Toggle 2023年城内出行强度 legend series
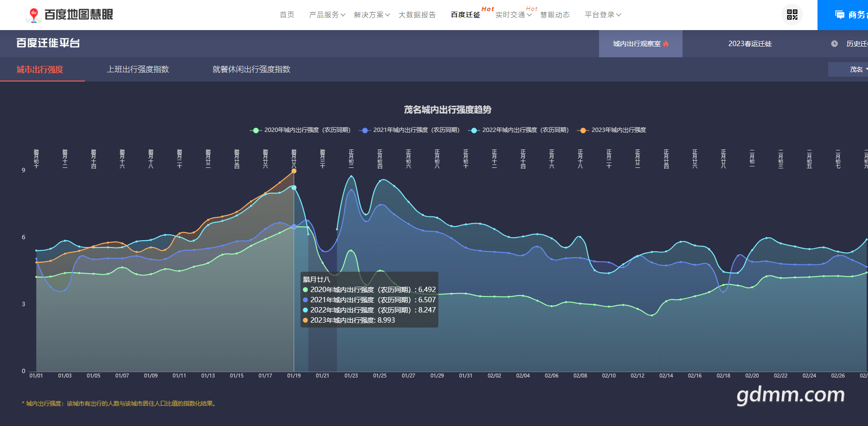 point(612,130)
